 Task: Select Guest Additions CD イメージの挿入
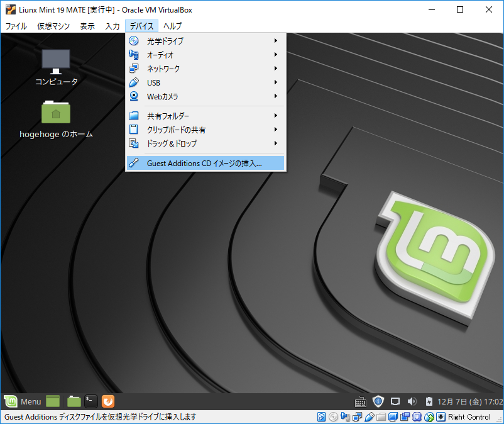205,163
